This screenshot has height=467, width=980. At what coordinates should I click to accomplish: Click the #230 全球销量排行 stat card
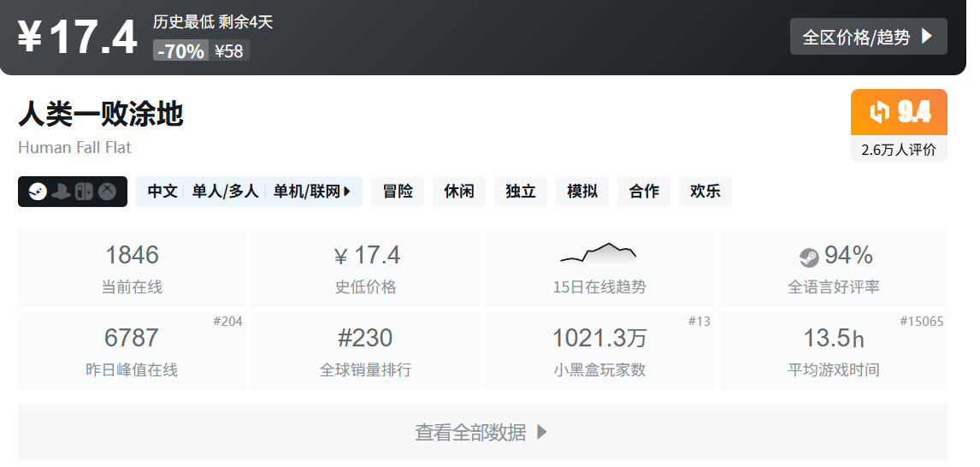[366, 350]
